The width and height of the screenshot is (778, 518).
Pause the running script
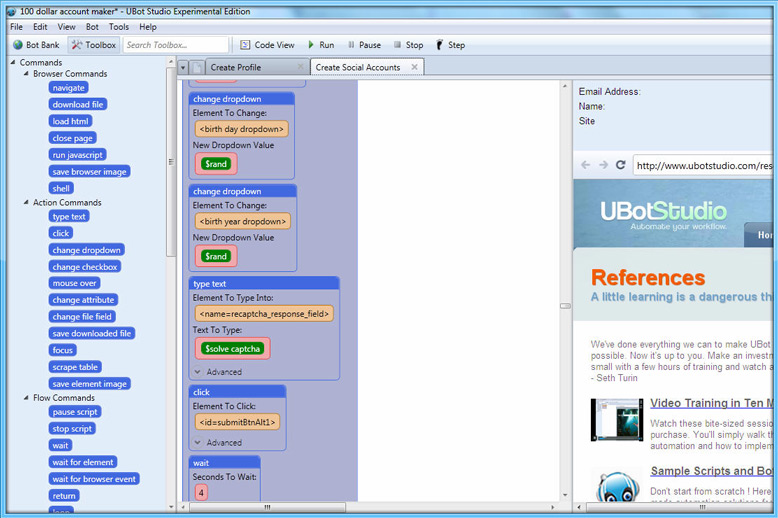pyautogui.click(x=364, y=45)
